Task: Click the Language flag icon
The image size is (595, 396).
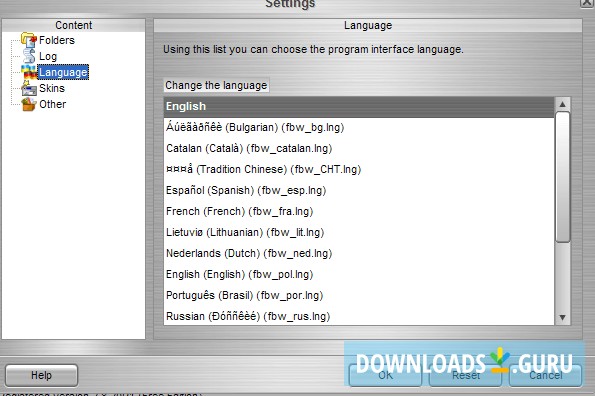Action: (29, 72)
